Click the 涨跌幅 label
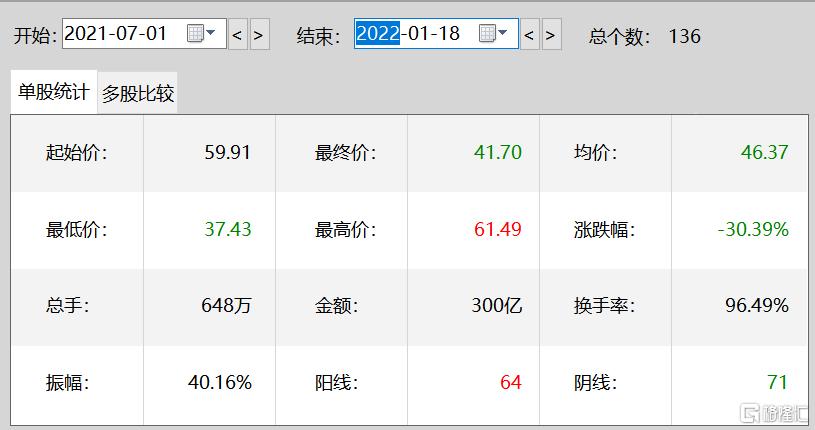Viewport: 815px width, 430px height. 605,229
